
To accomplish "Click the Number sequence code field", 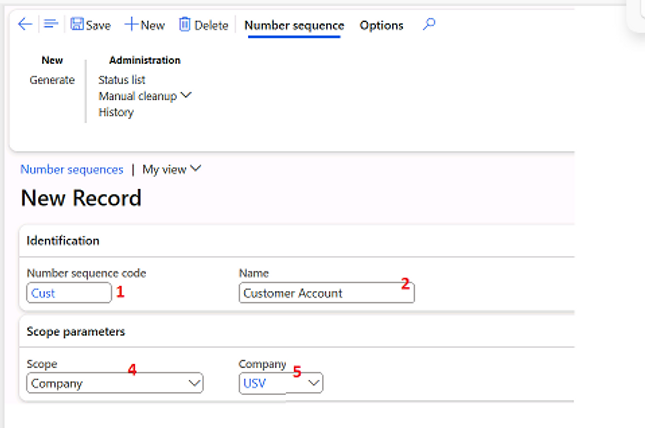I will pos(69,293).
